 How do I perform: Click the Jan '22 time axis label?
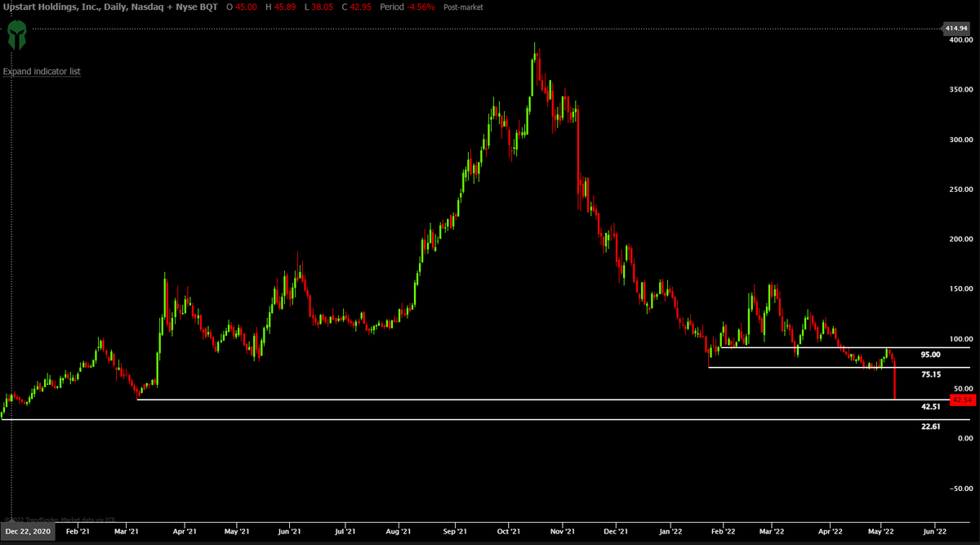[x=670, y=530]
